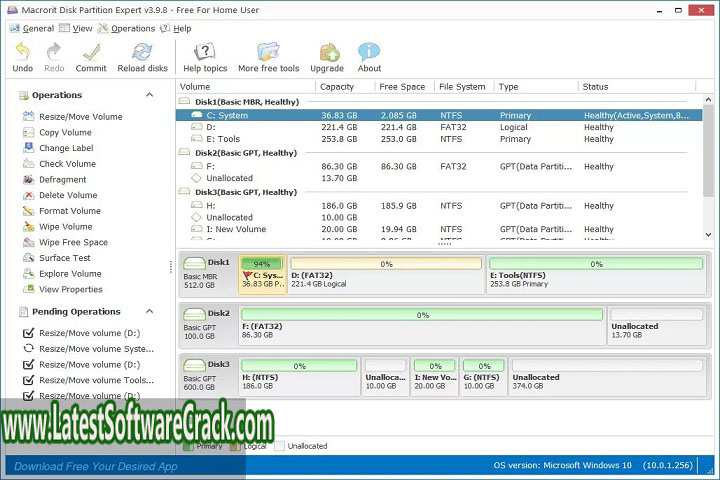Click volume list scroll down arrow
720x480 pixels.
tap(708, 235)
